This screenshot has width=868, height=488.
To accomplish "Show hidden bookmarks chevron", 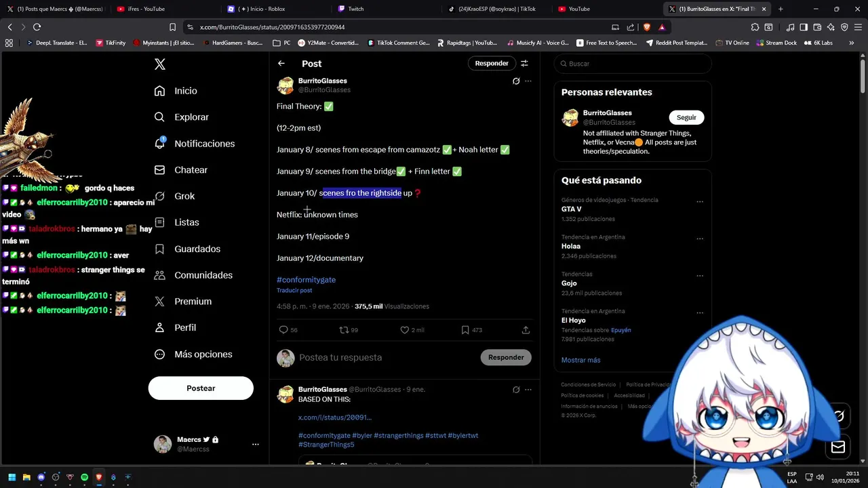I will point(852,43).
